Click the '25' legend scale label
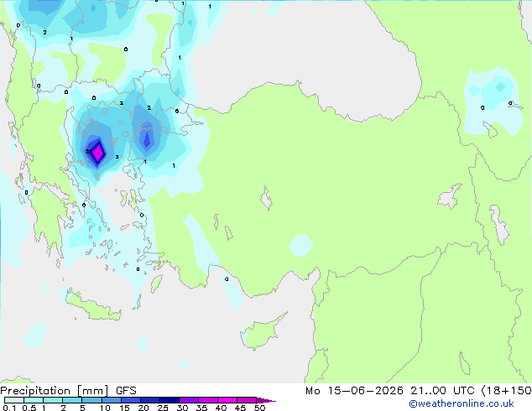 163,408
